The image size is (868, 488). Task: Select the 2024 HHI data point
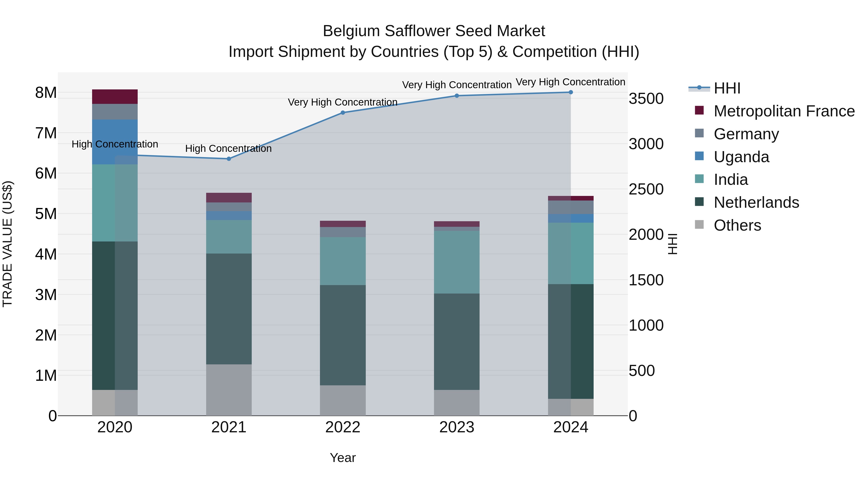(571, 92)
